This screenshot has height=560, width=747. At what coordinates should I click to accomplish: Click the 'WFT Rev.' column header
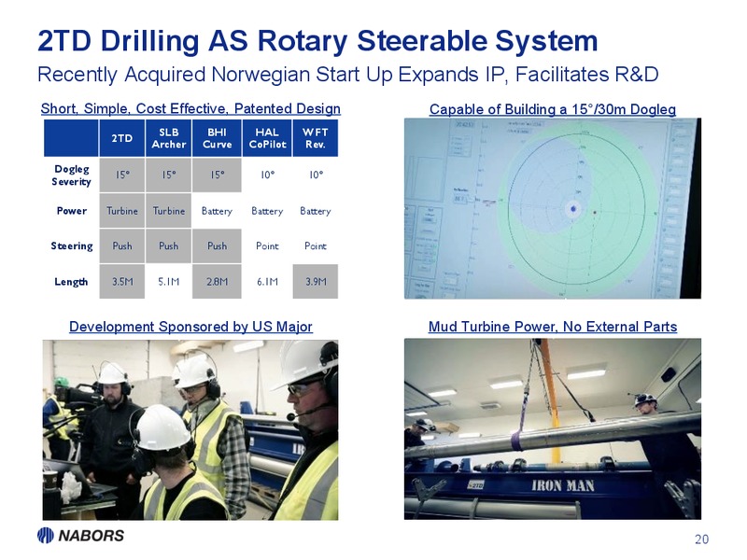coord(316,138)
